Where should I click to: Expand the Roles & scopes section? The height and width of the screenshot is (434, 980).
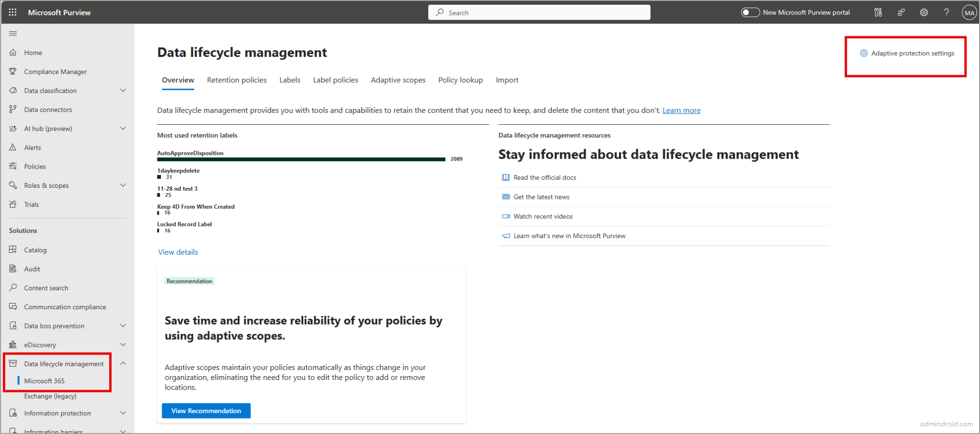123,185
